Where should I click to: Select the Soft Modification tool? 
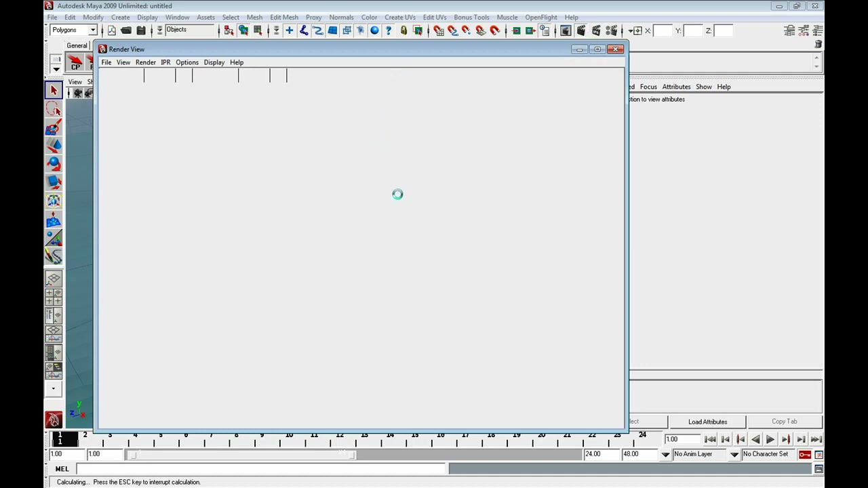point(54,219)
